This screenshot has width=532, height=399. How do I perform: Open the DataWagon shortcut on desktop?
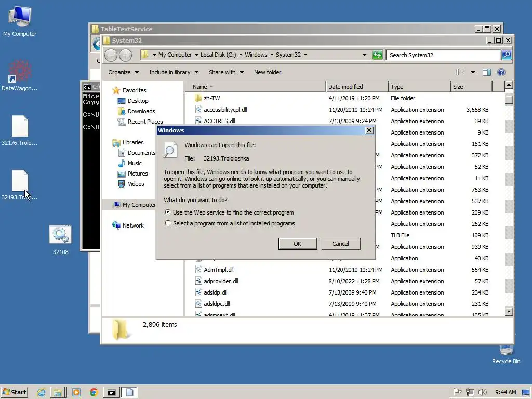20,75
